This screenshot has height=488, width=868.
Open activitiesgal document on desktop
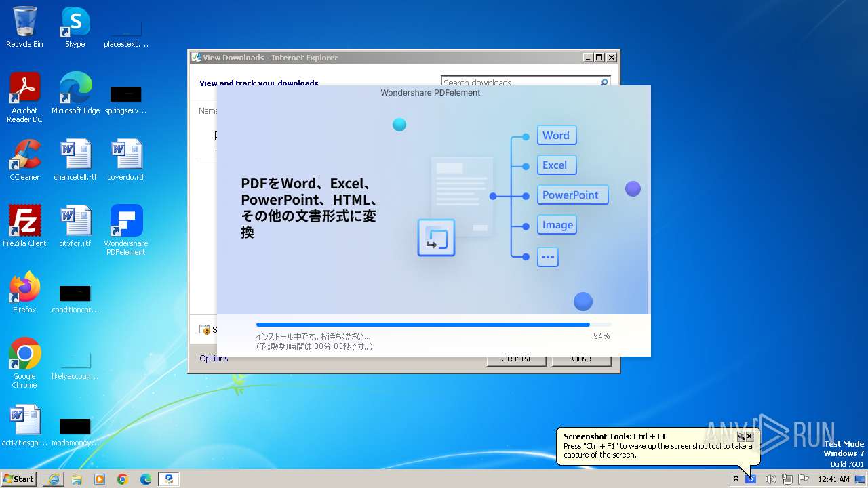coord(24,426)
